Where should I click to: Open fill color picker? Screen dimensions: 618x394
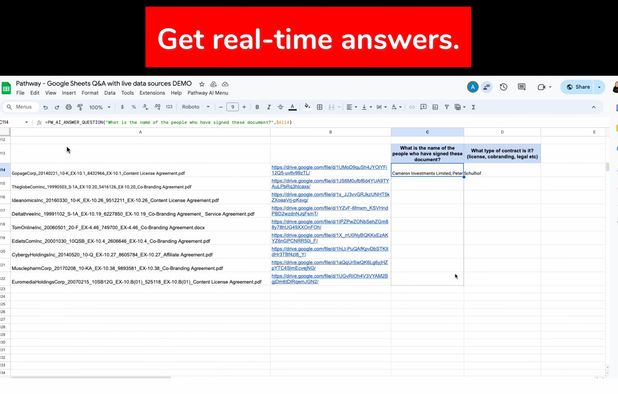[x=307, y=106]
